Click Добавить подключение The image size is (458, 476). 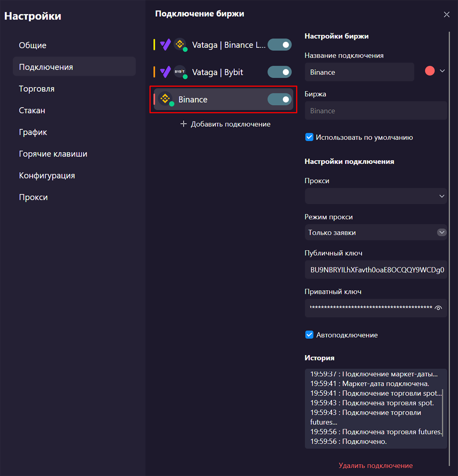[225, 124]
